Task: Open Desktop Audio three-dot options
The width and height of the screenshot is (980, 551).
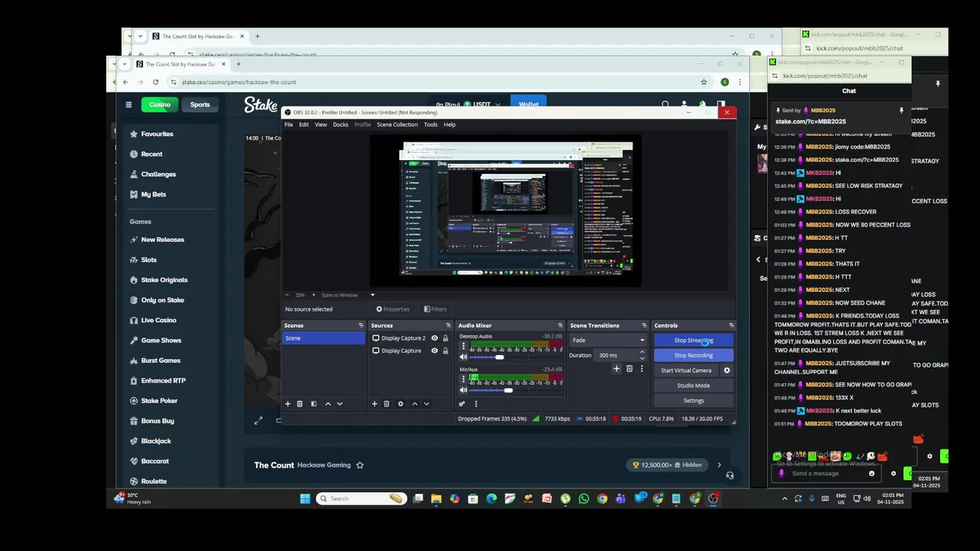Action: (463, 347)
